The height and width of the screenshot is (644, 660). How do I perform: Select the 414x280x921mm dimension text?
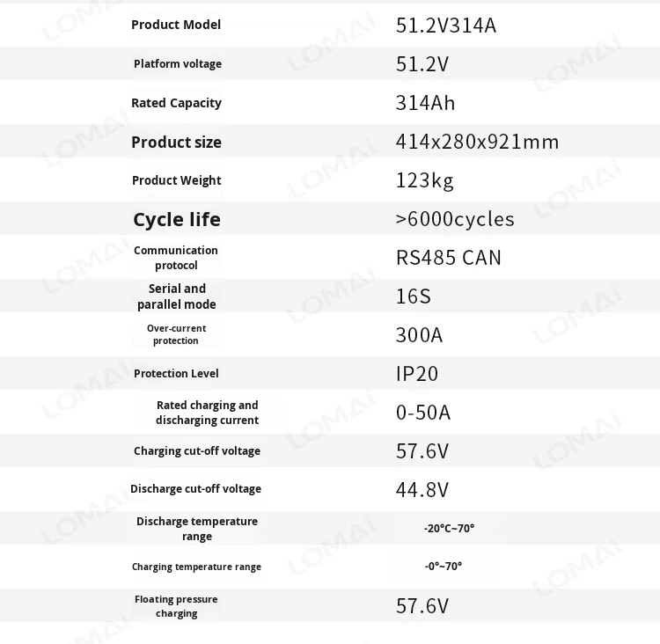tap(477, 142)
